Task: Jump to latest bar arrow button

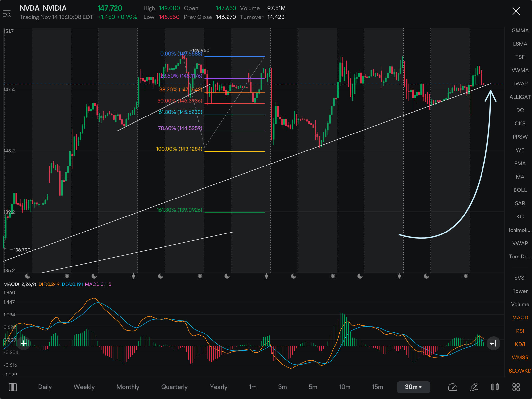Action: click(493, 343)
